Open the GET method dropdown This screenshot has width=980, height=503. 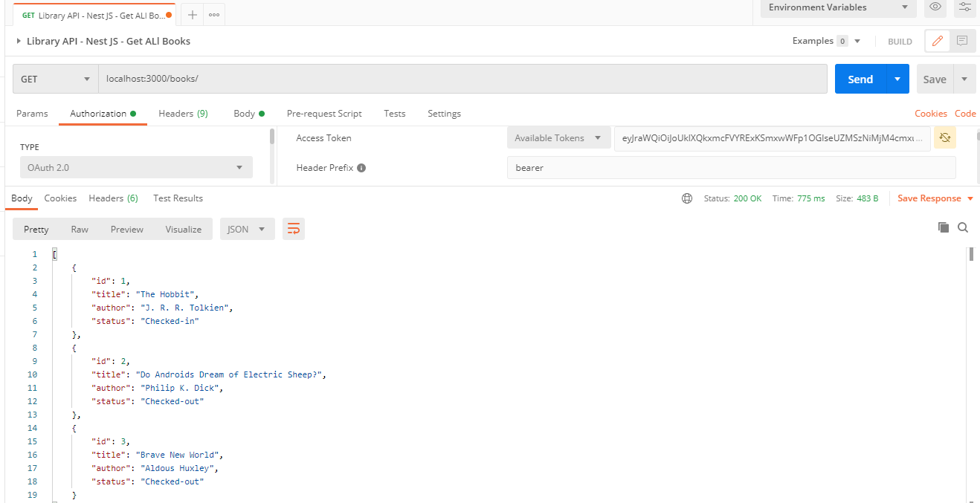coord(55,79)
